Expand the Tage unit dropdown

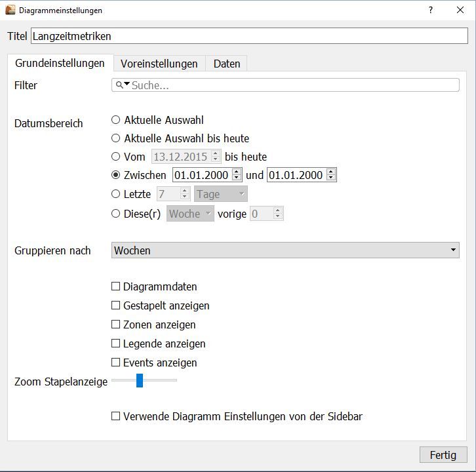click(221, 194)
